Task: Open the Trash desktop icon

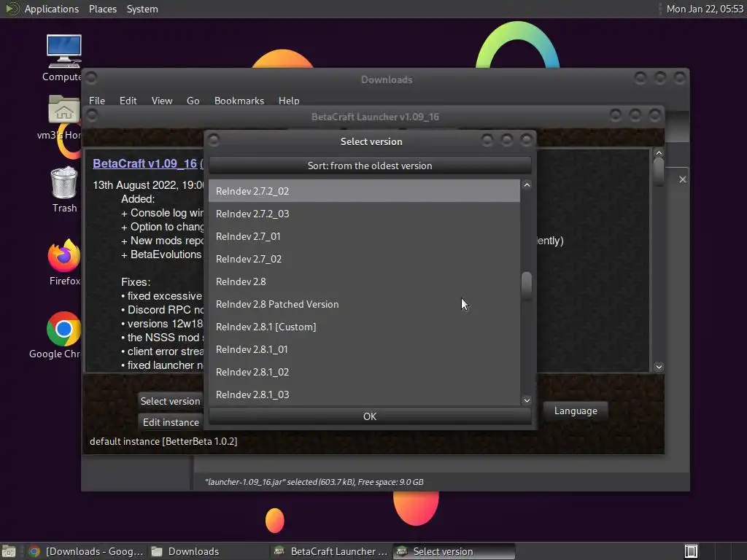Action: [64, 189]
